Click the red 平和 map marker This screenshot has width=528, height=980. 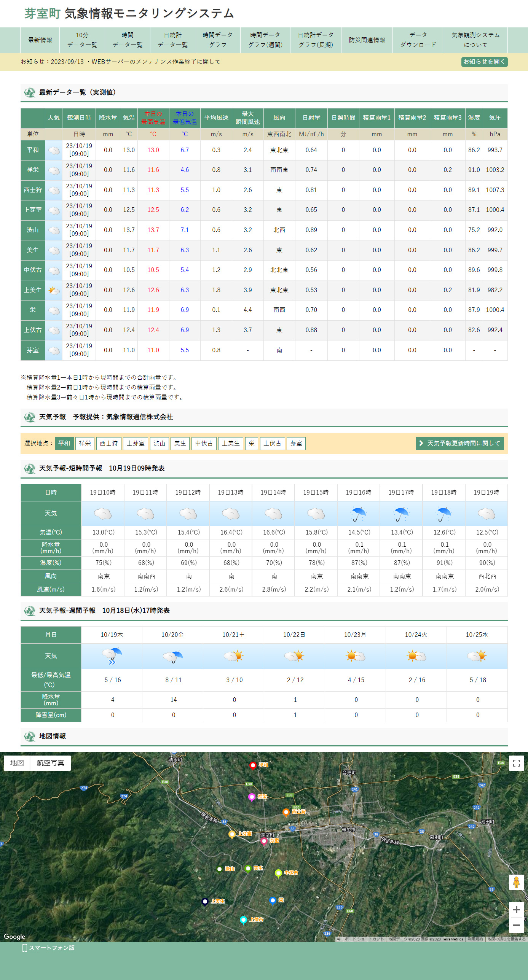click(252, 765)
